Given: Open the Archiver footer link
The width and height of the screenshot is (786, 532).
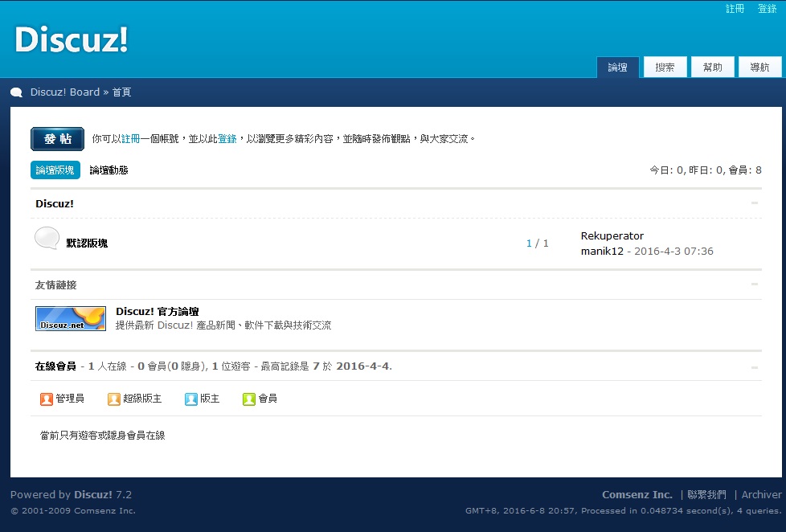Looking at the screenshot, I should pos(761,494).
